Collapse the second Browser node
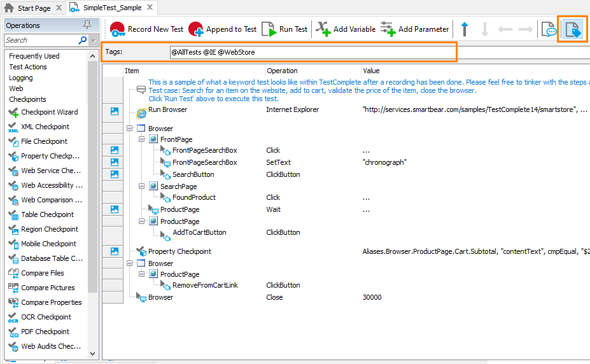The width and height of the screenshot is (590, 364). pyautogui.click(x=129, y=263)
